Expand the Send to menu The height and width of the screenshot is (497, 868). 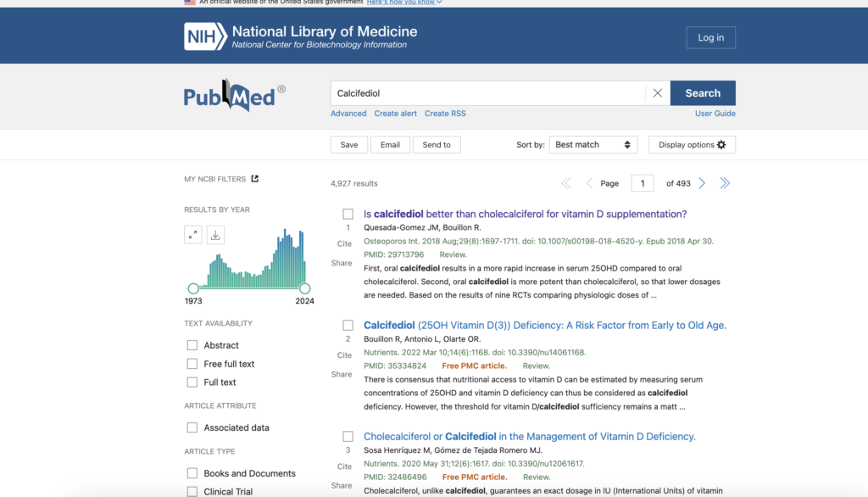pyautogui.click(x=437, y=145)
